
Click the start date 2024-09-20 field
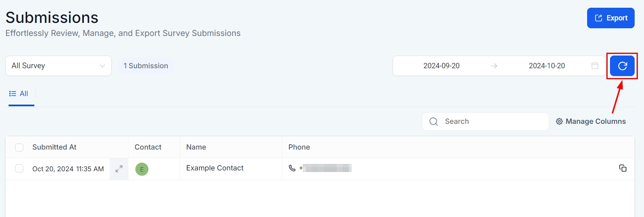(x=441, y=66)
